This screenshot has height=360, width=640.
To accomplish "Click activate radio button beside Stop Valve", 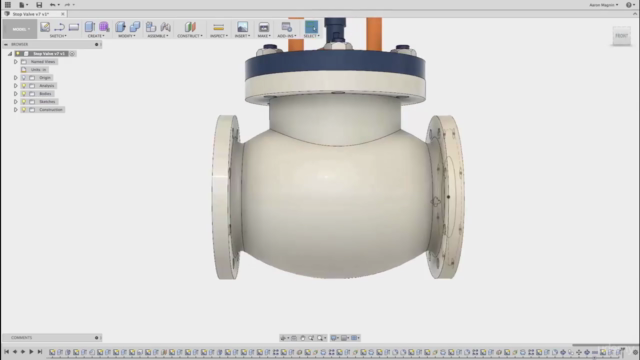I will [x=72, y=53].
